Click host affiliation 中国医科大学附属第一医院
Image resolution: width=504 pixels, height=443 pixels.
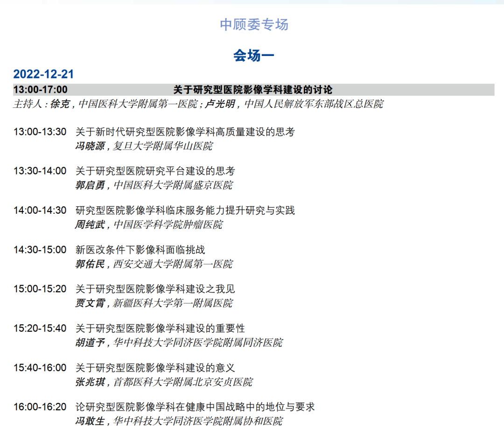coord(138,104)
